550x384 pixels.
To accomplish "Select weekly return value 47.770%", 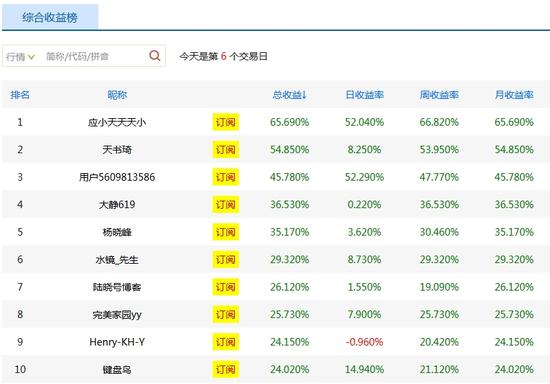I will point(439,177).
